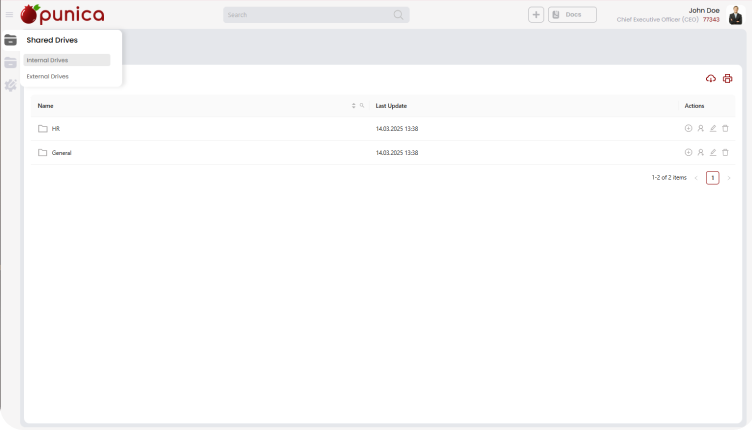Click delete trash icon for General row
Image resolution: width=752 pixels, height=430 pixels.
[x=725, y=152]
